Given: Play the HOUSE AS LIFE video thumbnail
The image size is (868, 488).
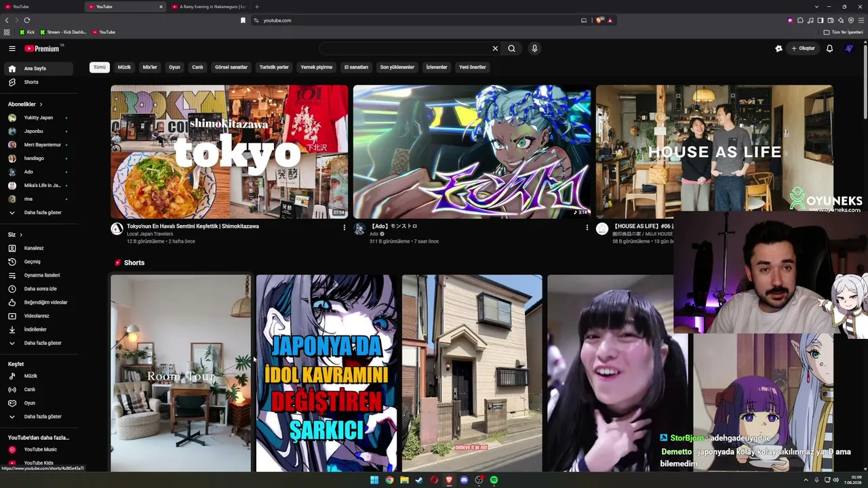Looking at the screenshot, I should (x=715, y=152).
